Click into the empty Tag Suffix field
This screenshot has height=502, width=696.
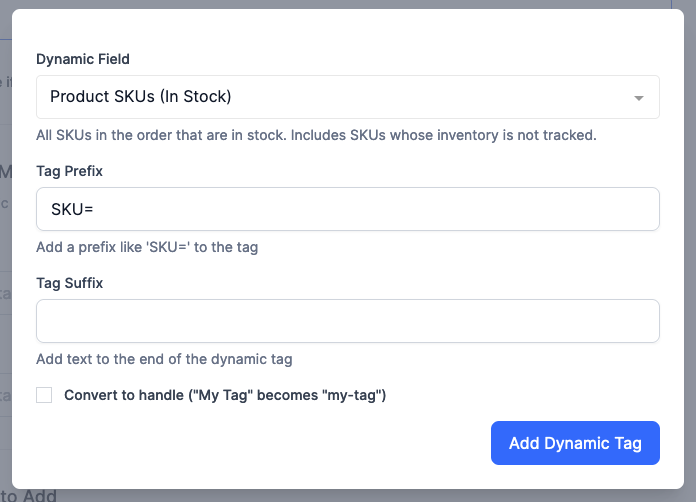tap(348, 321)
